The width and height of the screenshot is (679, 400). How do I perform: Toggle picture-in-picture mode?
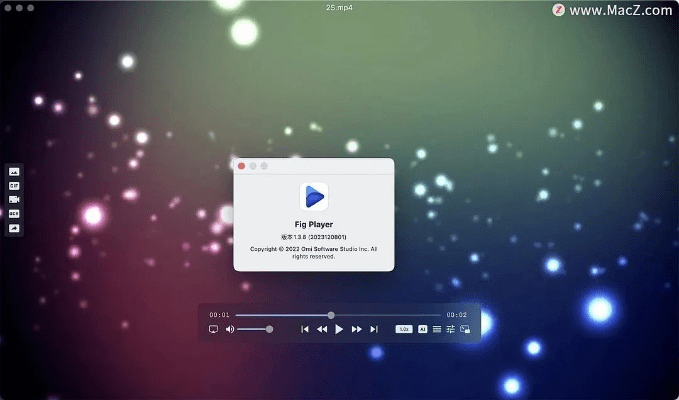(465, 329)
